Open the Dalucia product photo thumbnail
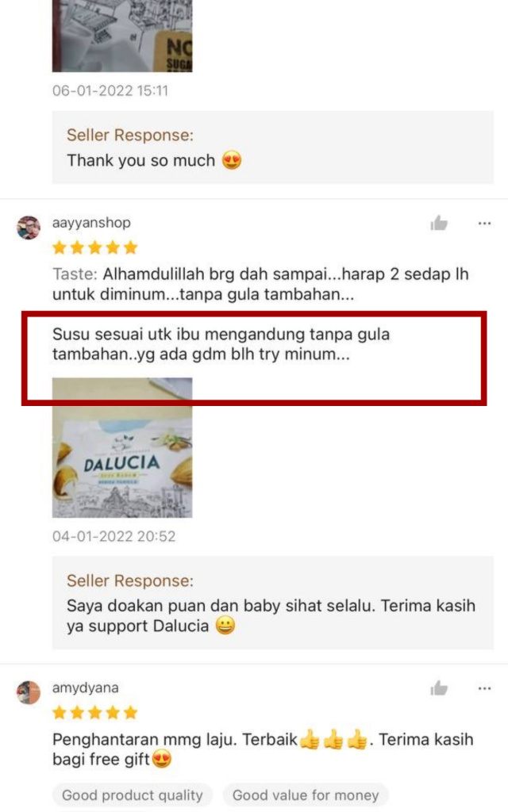The width and height of the screenshot is (508, 812). click(122, 447)
